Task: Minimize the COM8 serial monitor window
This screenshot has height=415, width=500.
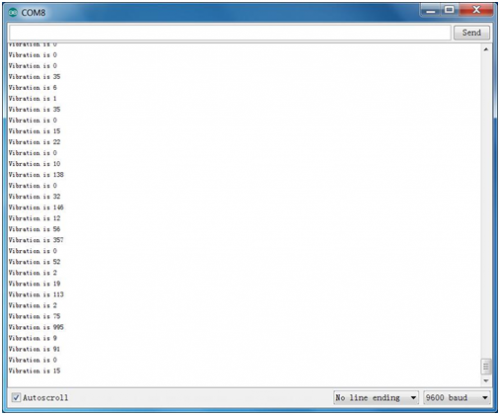Action: 431,10
